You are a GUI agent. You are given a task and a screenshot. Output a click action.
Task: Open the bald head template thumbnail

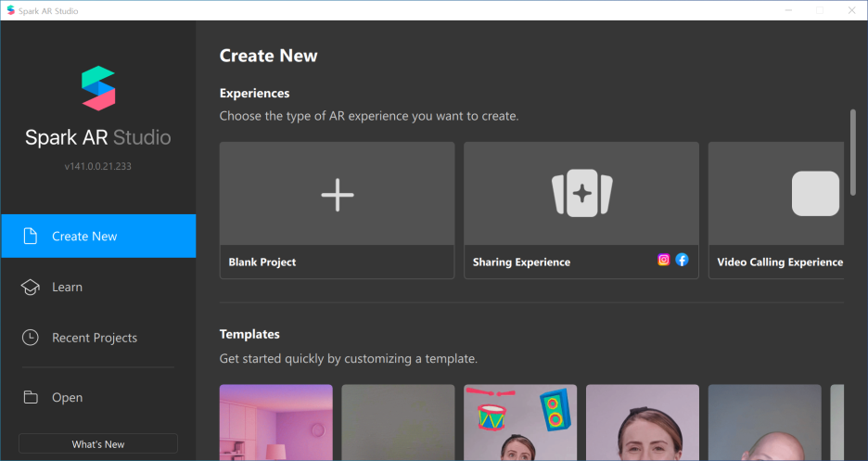(x=765, y=423)
